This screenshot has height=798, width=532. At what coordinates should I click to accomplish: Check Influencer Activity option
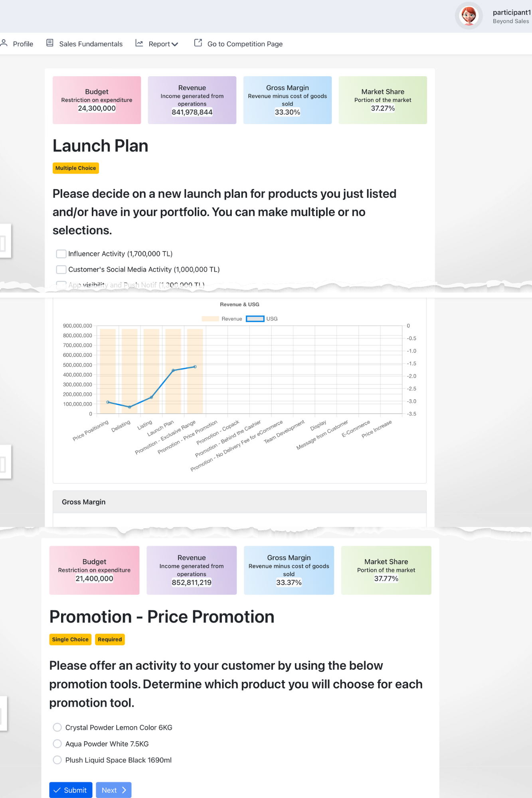61,254
